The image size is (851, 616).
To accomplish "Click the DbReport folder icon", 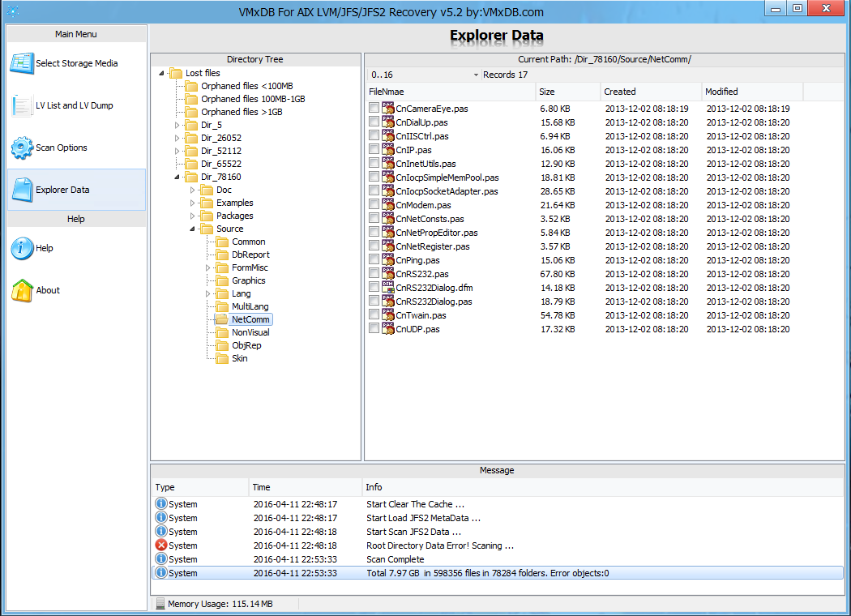I will coord(222,255).
